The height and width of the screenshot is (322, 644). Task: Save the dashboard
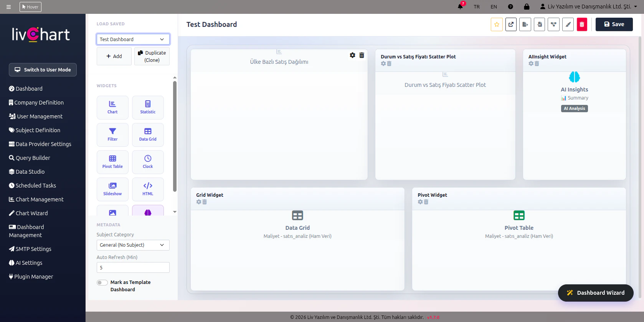[614, 24]
